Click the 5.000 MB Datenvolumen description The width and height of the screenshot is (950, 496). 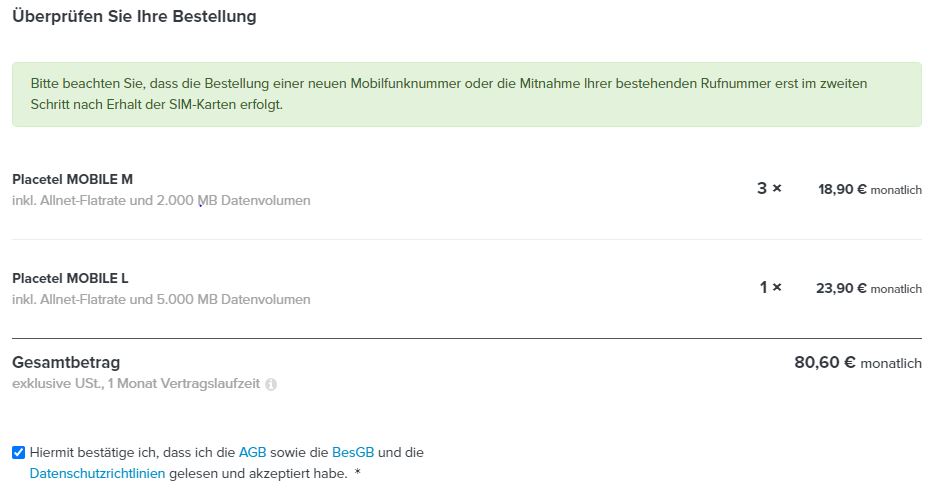coord(161,300)
